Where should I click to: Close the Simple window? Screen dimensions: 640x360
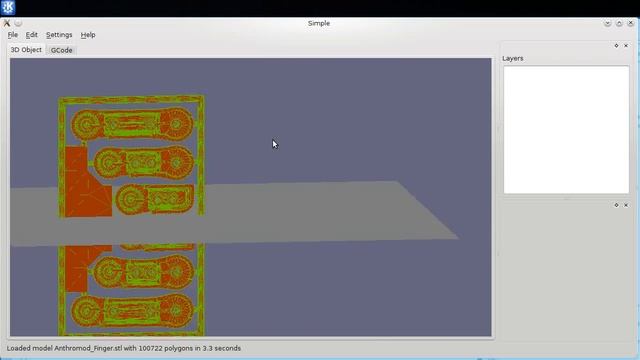[x=631, y=23]
